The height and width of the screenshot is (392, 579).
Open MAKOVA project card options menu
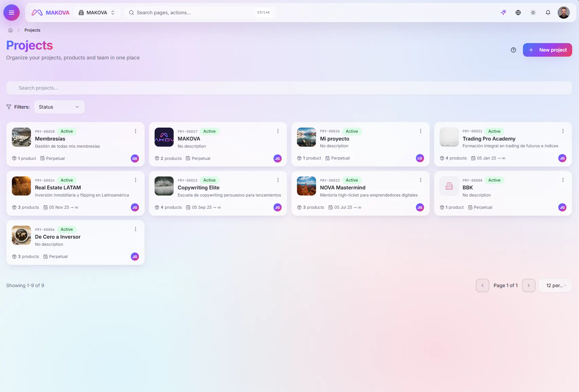click(x=278, y=131)
